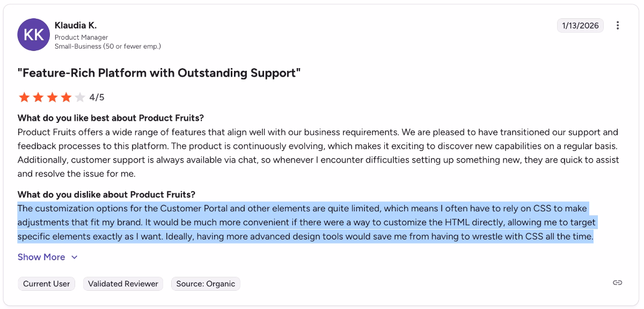Toggle the Current User badge

coord(46,283)
